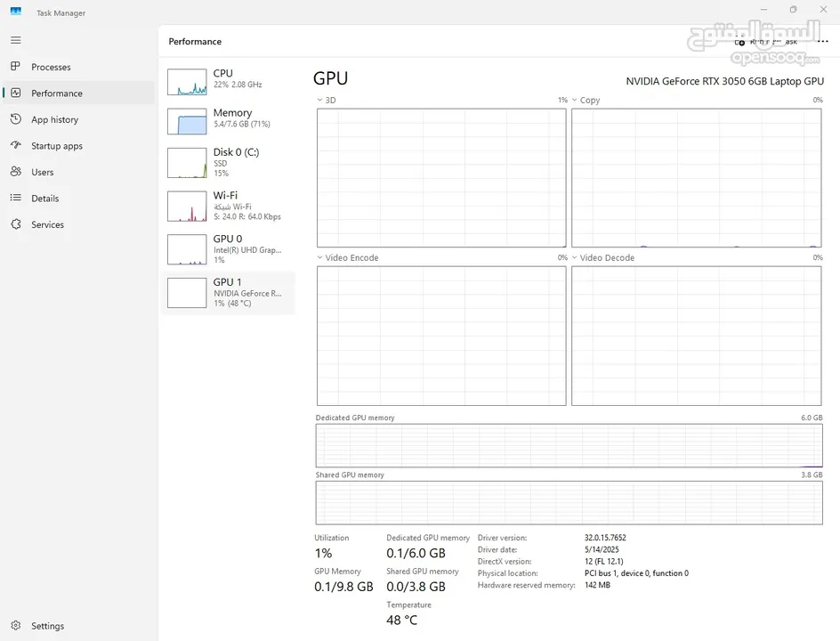Click the Performance page heading

tap(195, 42)
